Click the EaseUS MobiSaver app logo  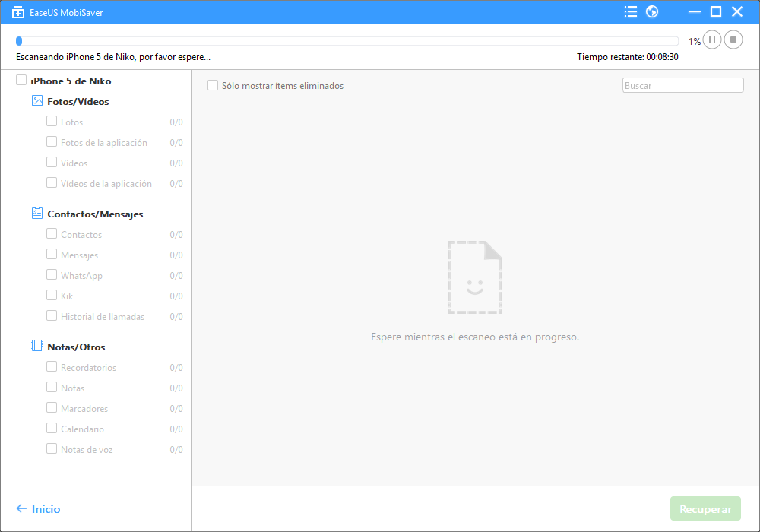19,11
